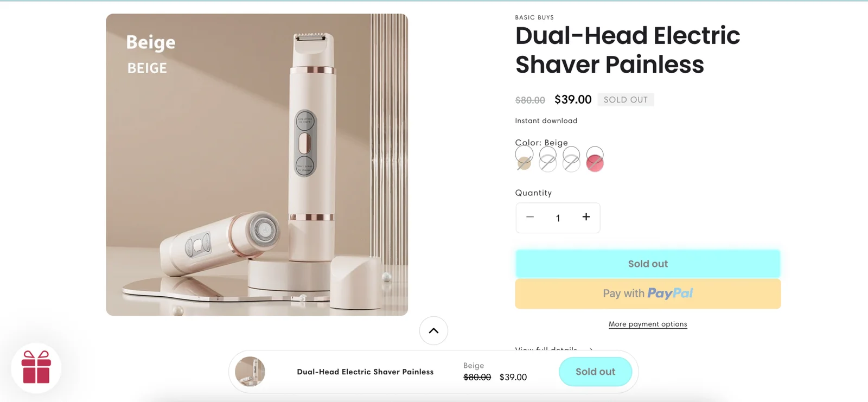Open More payment options link
The height and width of the screenshot is (402, 868).
pyautogui.click(x=648, y=324)
